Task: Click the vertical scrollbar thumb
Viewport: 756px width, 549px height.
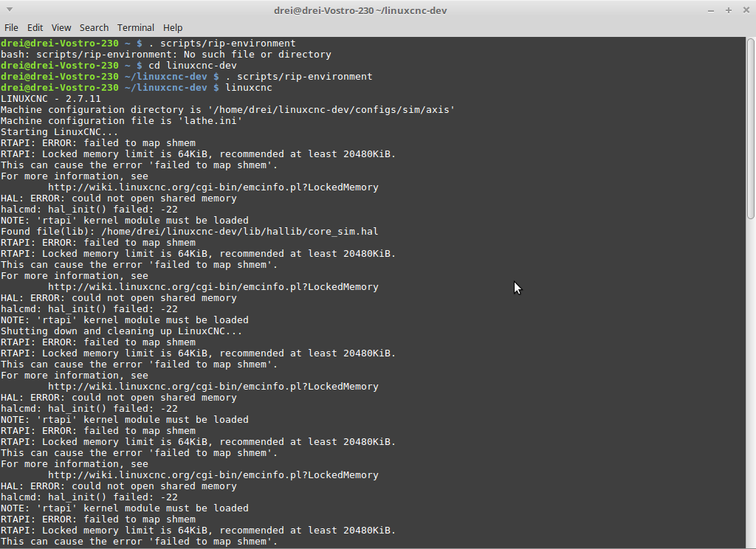Action: pos(751,128)
